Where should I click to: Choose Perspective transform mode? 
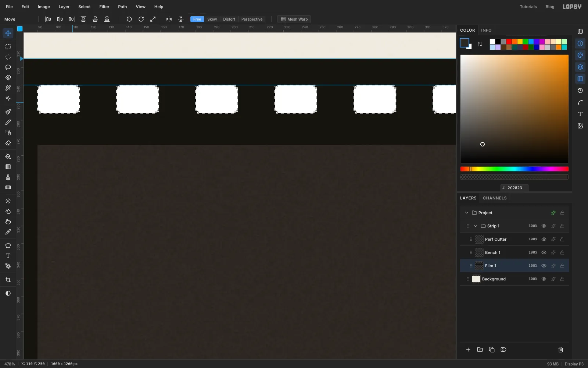pyautogui.click(x=252, y=19)
